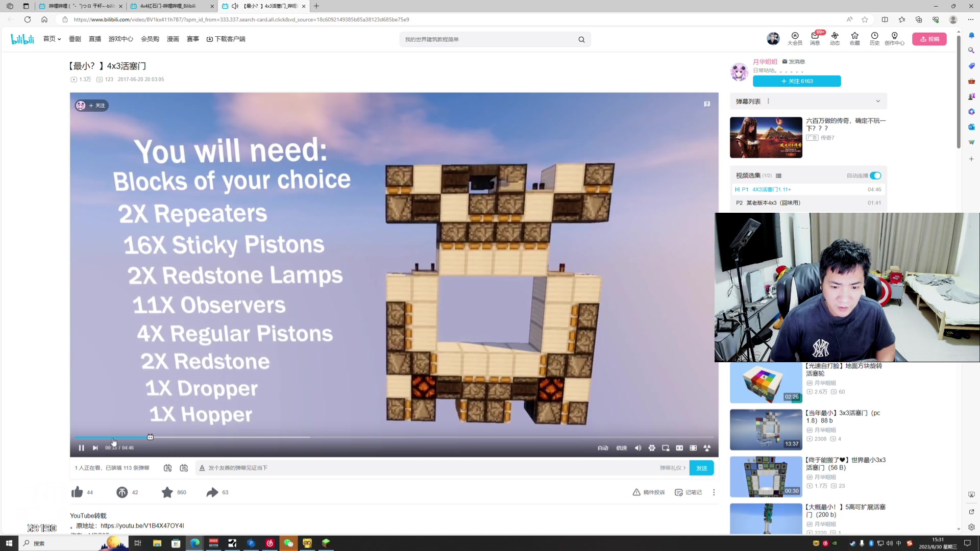Open danmaku display settings icon
Screen dimensions: 980x551
point(184,468)
